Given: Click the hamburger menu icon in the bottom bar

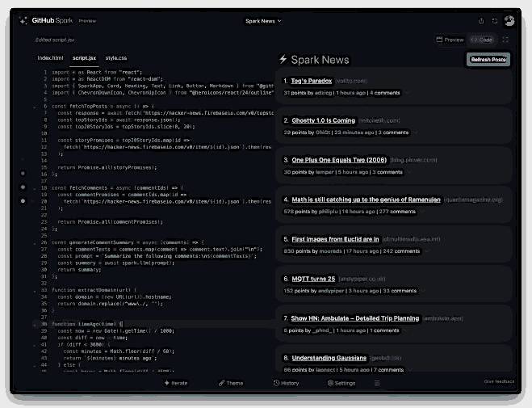Looking at the screenshot, I should pos(376,383).
